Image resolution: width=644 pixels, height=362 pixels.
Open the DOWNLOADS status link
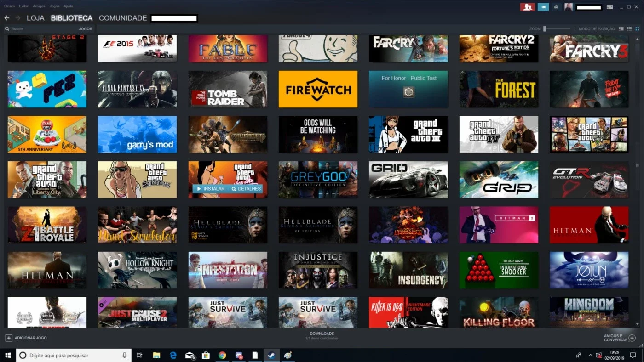322,334
